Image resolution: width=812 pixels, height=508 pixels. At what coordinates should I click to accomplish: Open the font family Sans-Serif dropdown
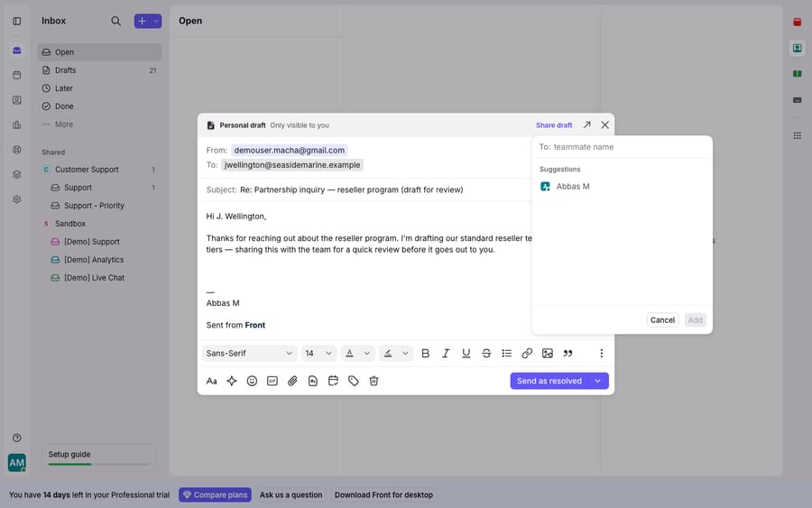[249, 353]
